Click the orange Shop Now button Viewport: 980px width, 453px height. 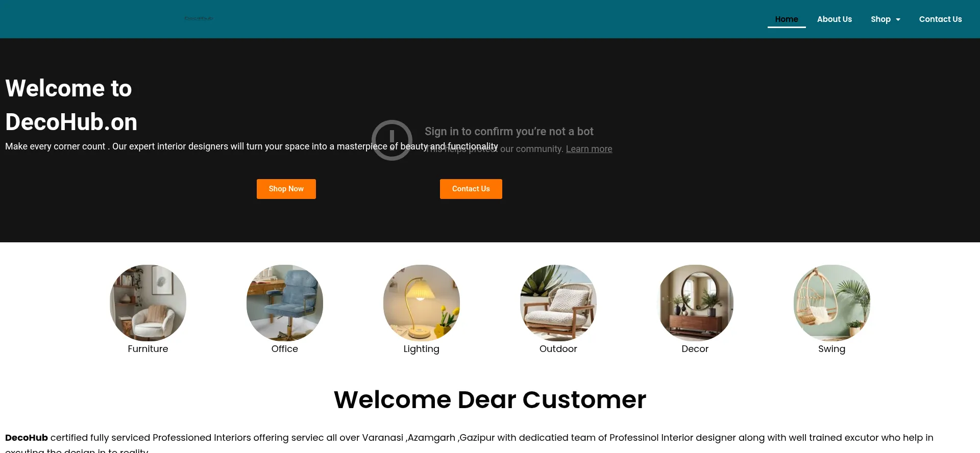[286, 189]
